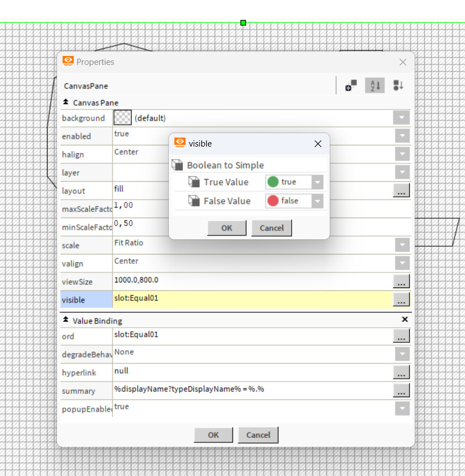
Task: Click the ellipsis button next to summary
Action: pyautogui.click(x=401, y=390)
